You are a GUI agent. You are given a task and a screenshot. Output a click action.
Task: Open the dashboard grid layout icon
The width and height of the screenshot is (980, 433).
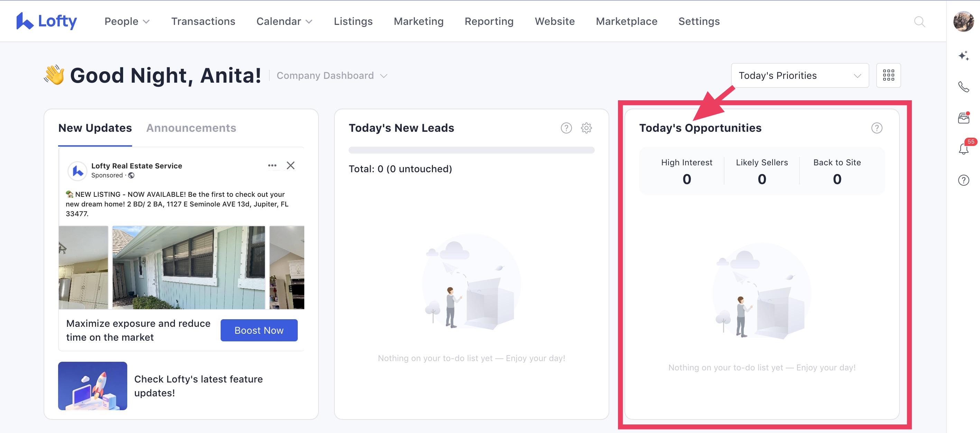888,75
